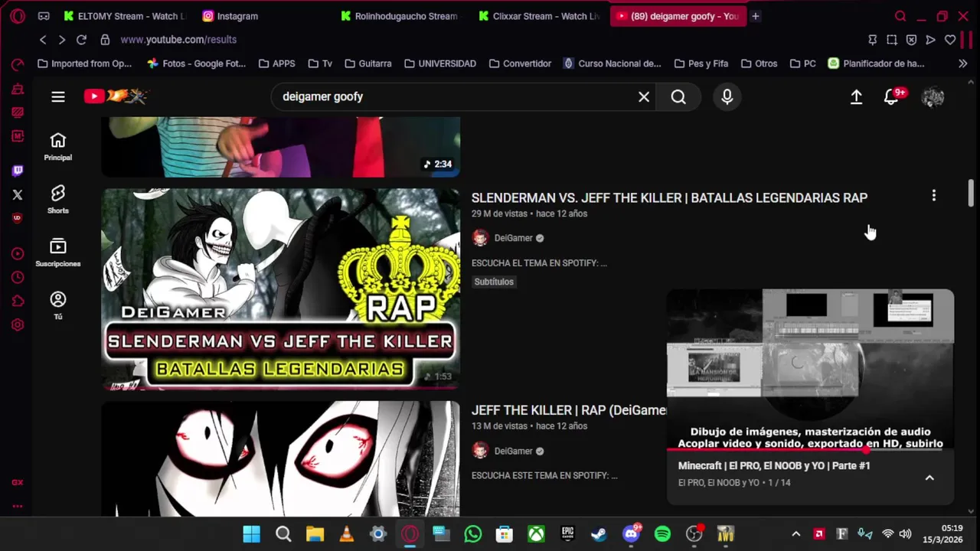This screenshot has width=980, height=551.
Task: Reload the page with the refresh icon
Action: pyautogui.click(x=82, y=40)
